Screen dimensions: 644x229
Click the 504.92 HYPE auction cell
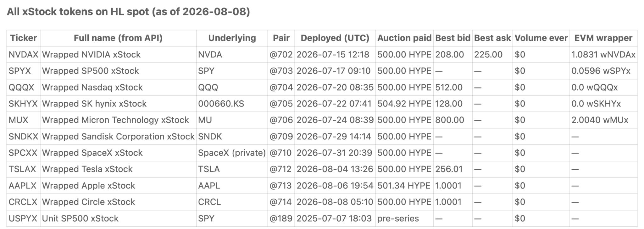(x=404, y=104)
